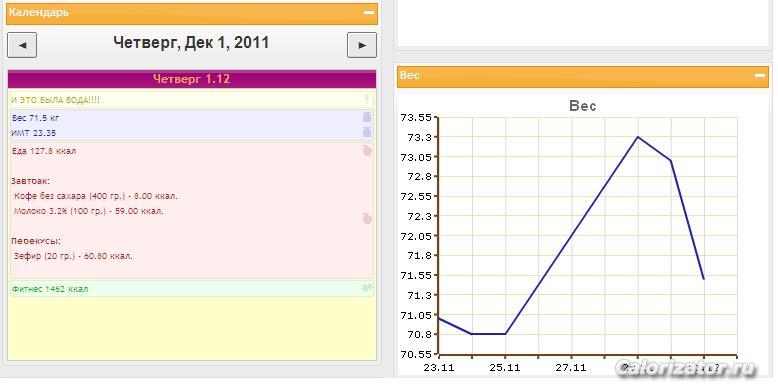This screenshot has width=778, height=389.
Task: Click the scale icon beside Вес 71.5 кг
Action: (x=367, y=117)
